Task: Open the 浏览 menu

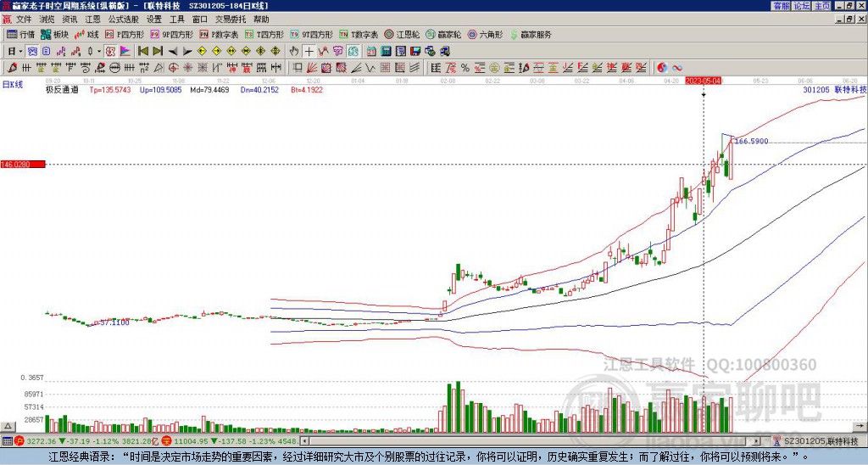Action: (47, 20)
